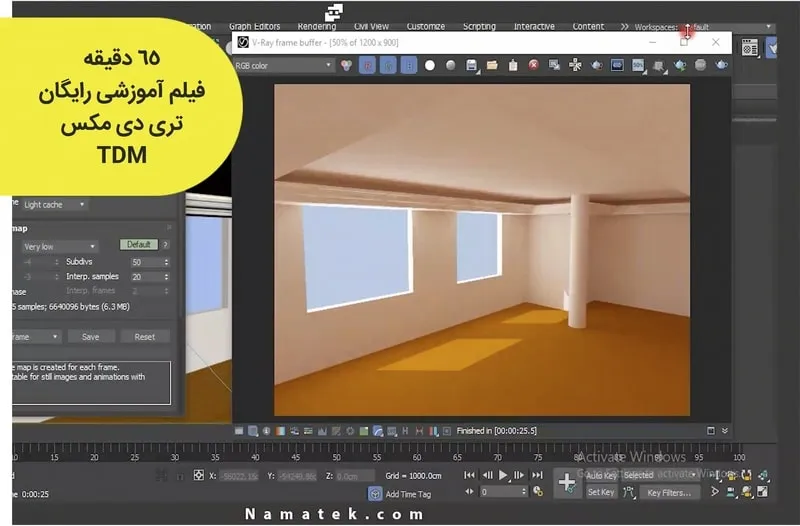Open the Customize menu
The image size is (800, 526).
click(425, 26)
